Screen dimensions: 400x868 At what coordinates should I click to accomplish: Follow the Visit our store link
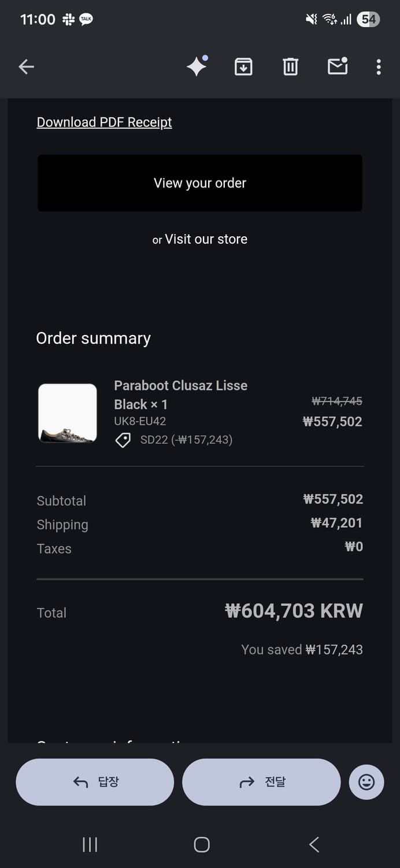pyautogui.click(x=206, y=239)
